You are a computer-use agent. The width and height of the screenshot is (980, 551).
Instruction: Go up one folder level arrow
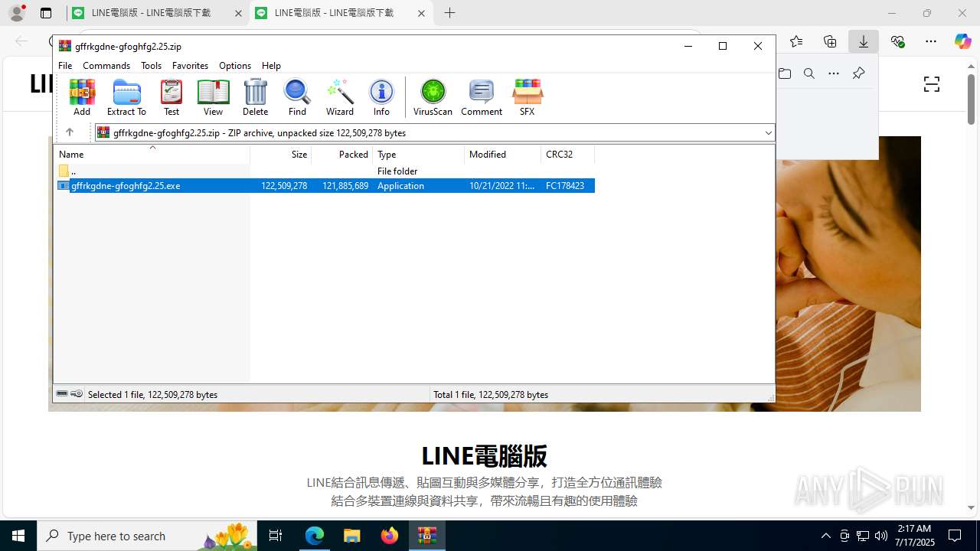pos(69,132)
